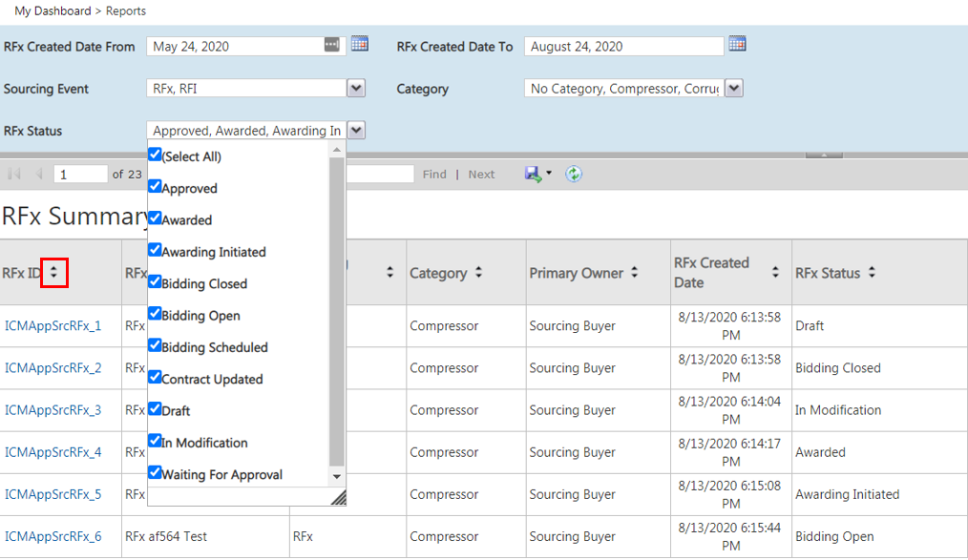Image resolution: width=968 pixels, height=560 pixels.
Task: Uncheck the (Select All) checkbox
Action: pyautogui.click(x=155, y=155)
